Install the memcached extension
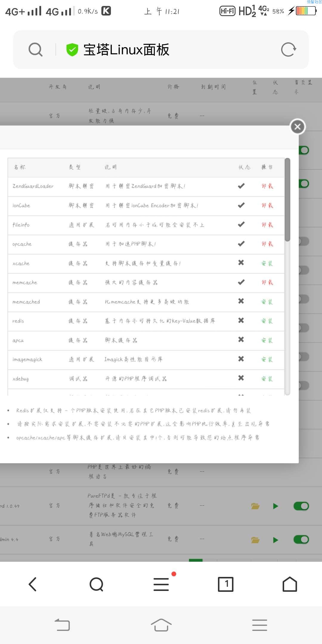The width and height of the screenshot is (322, 644). 267,302
